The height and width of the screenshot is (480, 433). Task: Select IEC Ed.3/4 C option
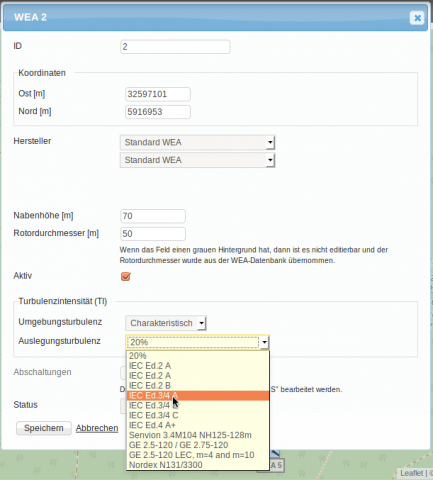(198, 415)
